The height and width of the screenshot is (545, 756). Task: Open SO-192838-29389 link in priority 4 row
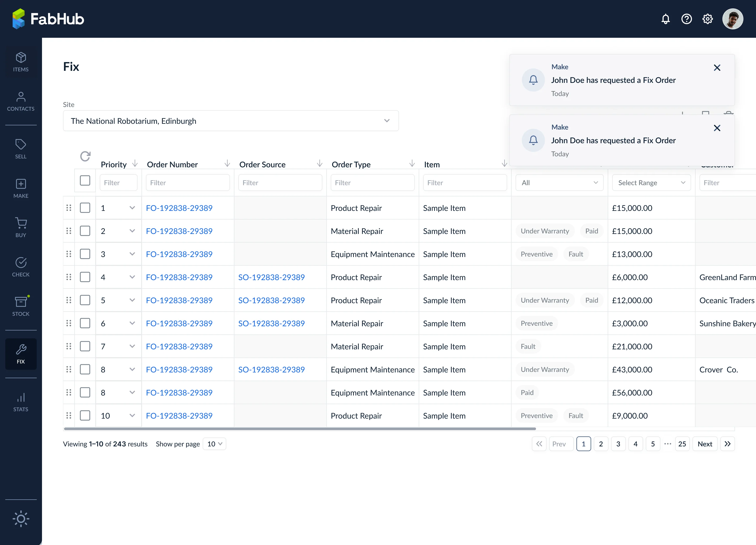(271, 277)
